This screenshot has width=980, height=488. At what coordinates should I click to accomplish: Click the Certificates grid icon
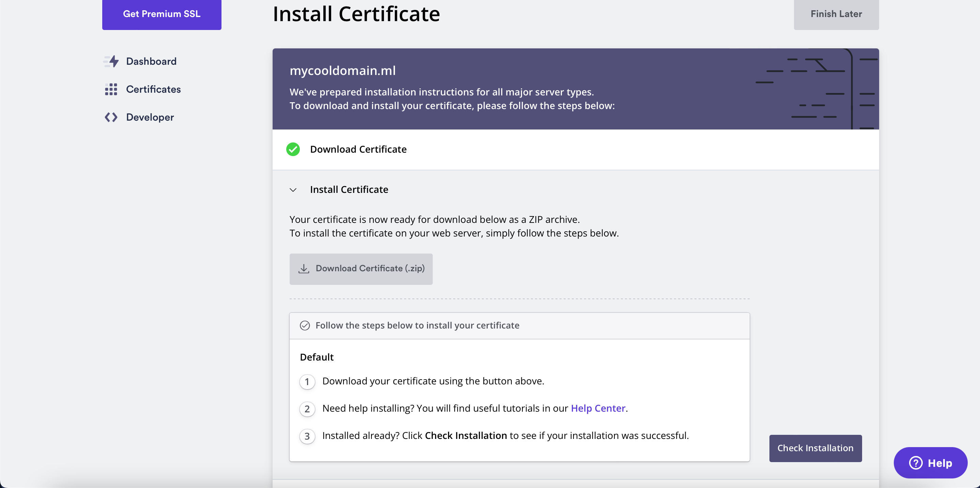pos(111,89)
